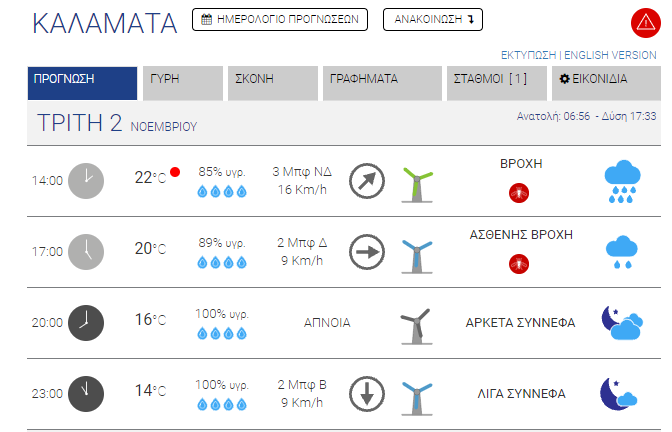Click the downward wind direction arrow at 23:00
The image size is (672, 432).
pos(366,394)
